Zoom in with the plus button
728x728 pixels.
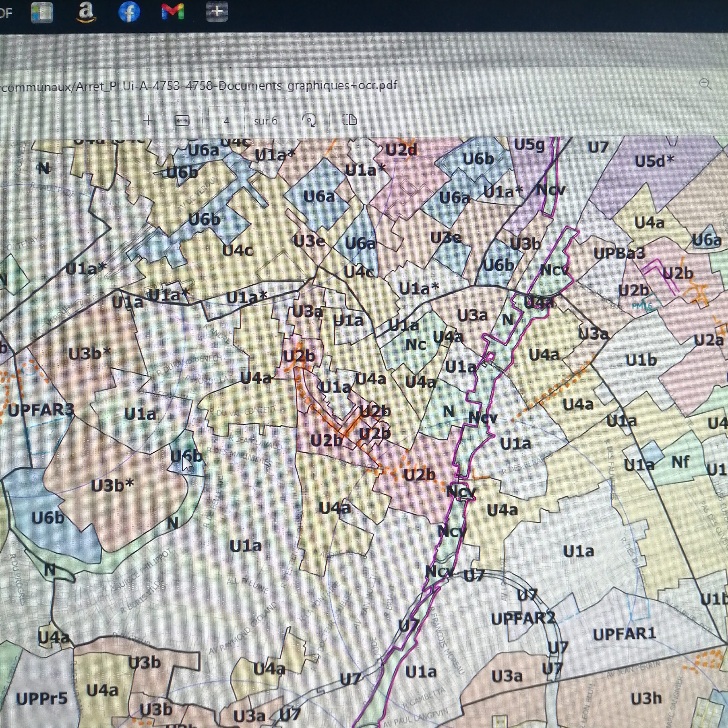[x=148, y=121]
